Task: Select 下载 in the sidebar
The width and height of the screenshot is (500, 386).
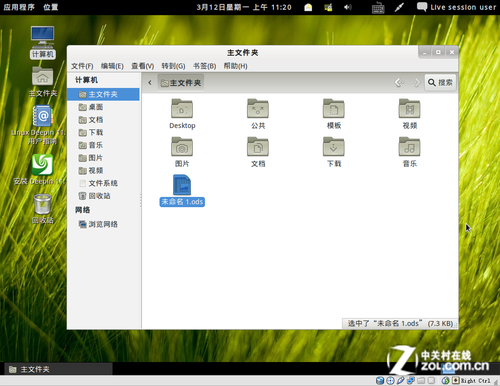Action: click(x=103, y=132)
